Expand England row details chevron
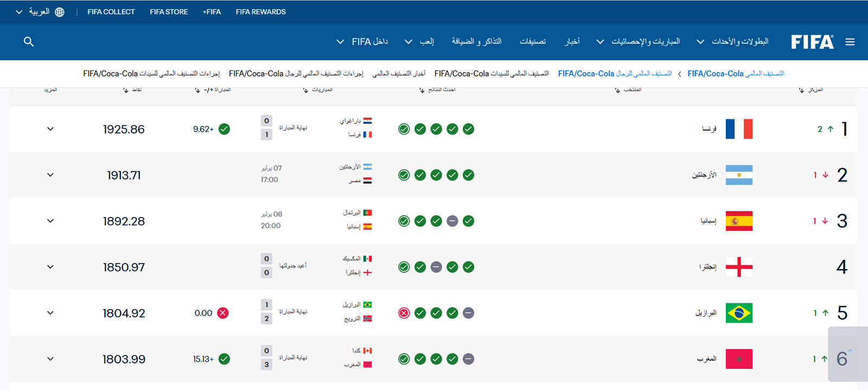868x390 pixels. pyautogui.click(x=50, y=267)
